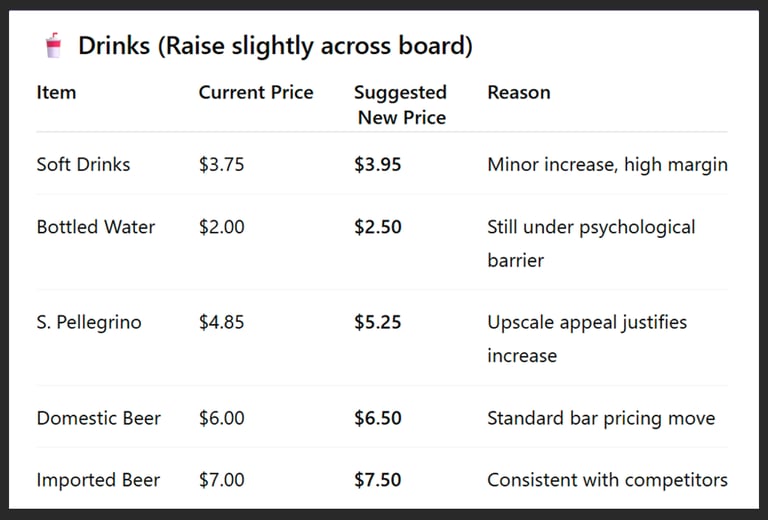Click the 'Minor increase, high margin' reason

[607, 165]
